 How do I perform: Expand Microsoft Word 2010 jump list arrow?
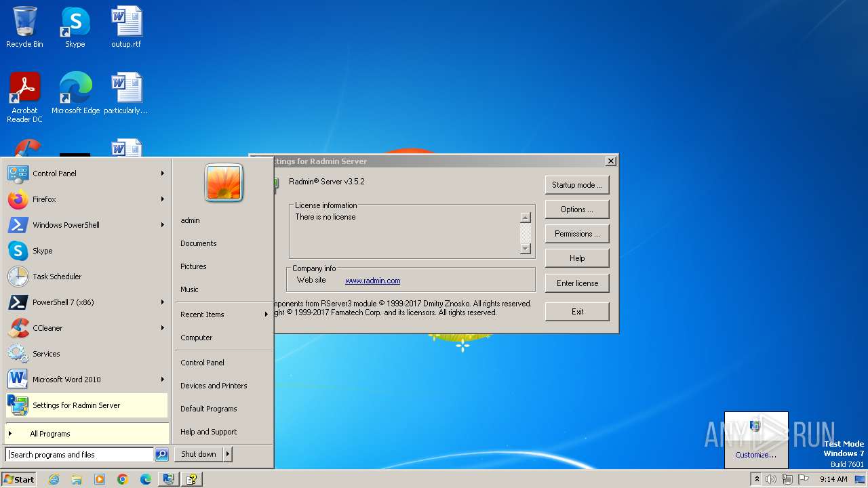pyautogui.click(x=163, y=380)
